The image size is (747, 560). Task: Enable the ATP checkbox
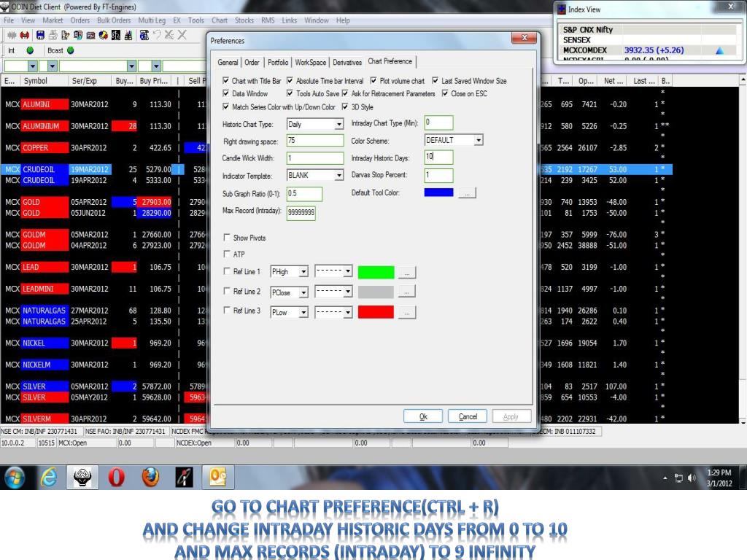227,254
